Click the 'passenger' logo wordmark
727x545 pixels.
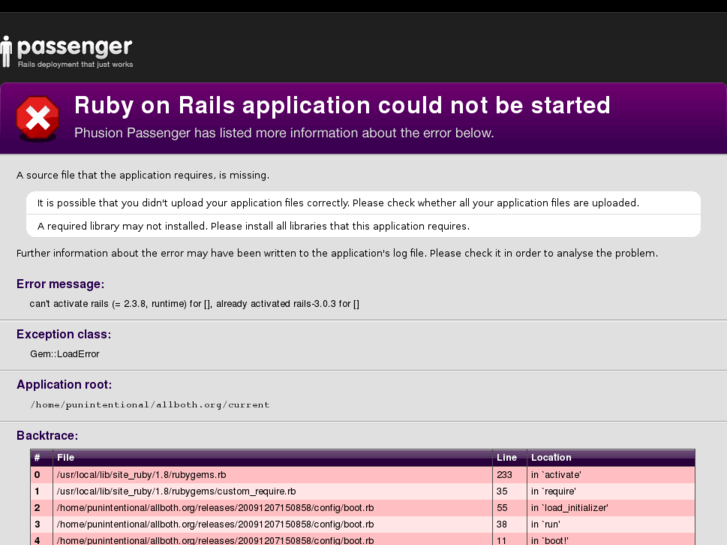coord(75,47)
